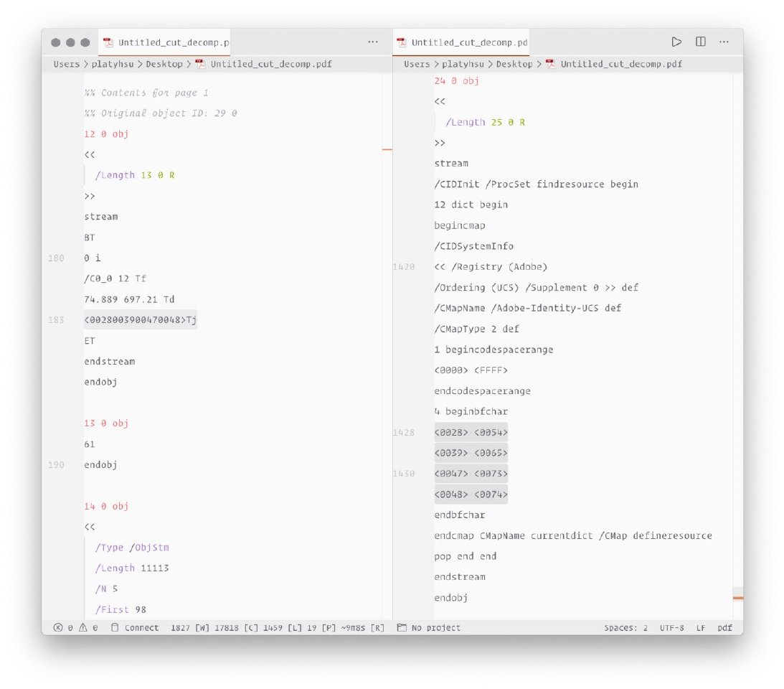Click the word count statistics in status bar
Screen dimensions: 784x689
(277, 628)
